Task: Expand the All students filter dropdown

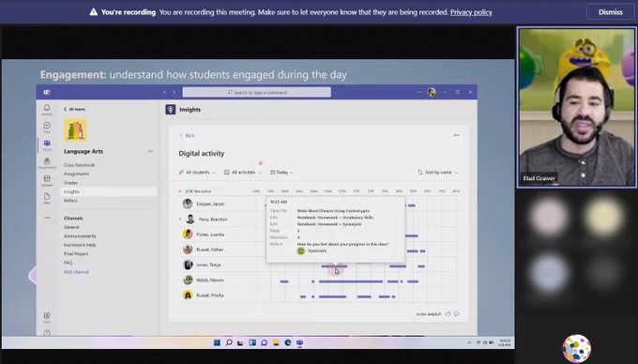Action: click(x=197, y=173)
